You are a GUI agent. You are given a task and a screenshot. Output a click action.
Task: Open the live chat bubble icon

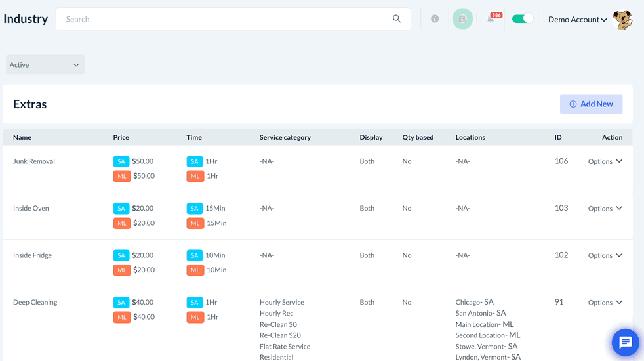tap(625, 343)
